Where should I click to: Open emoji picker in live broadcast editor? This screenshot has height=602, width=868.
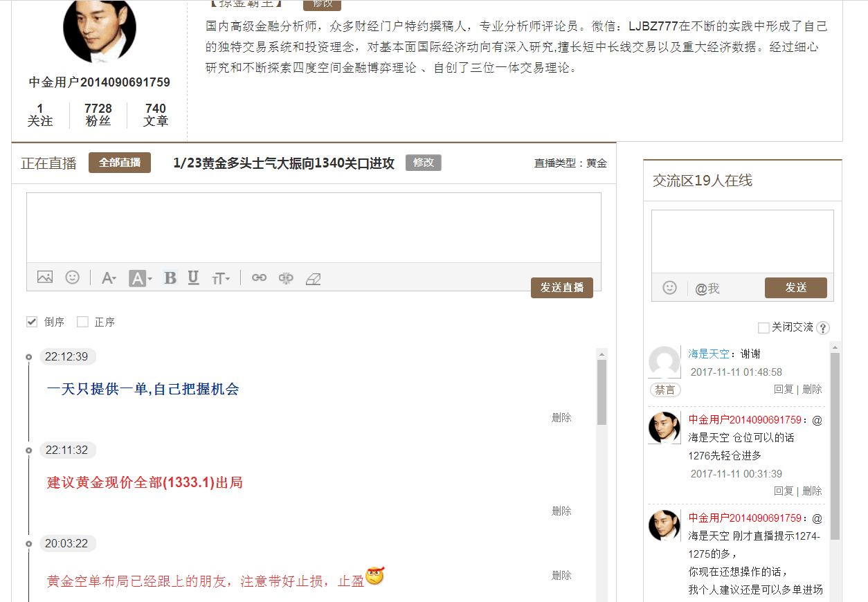pyautogui.click(x=72, y=277)
